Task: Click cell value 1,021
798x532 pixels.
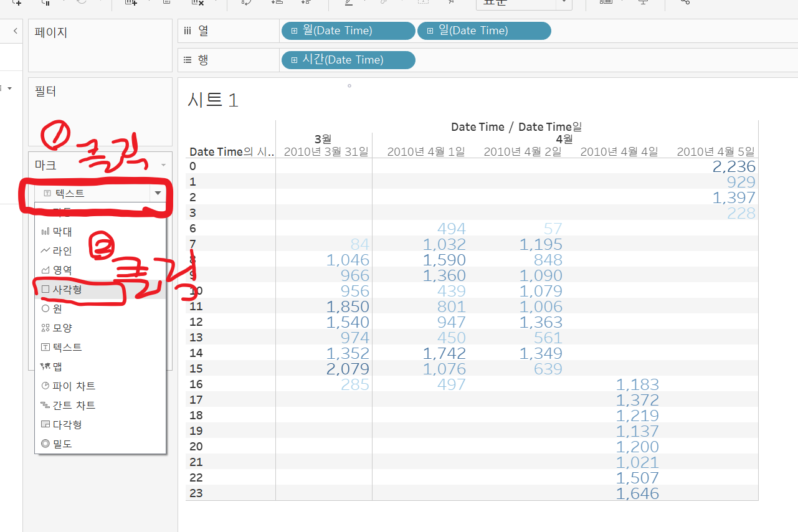Action: [637, 462]
